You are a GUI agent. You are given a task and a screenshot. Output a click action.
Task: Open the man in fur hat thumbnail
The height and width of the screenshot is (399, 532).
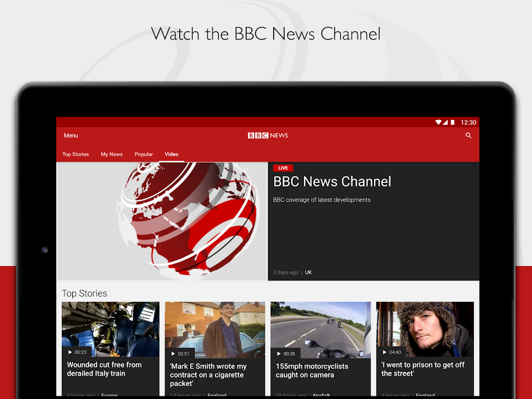coord(425,329)
